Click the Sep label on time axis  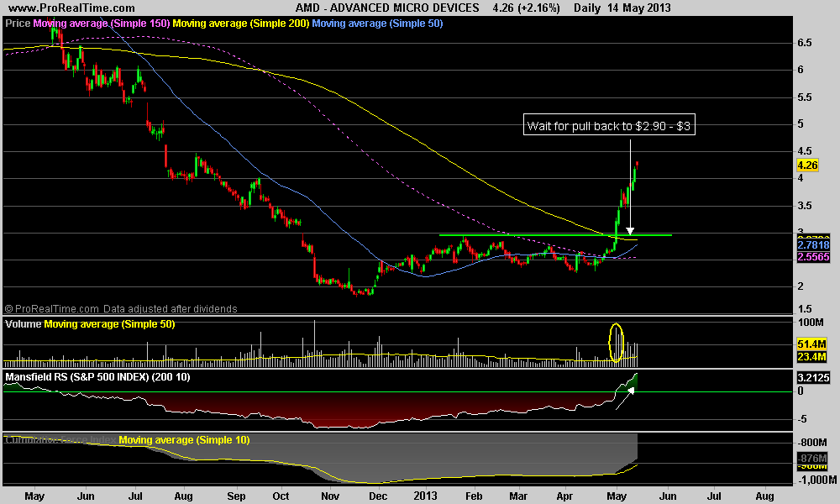click(236, 496)
